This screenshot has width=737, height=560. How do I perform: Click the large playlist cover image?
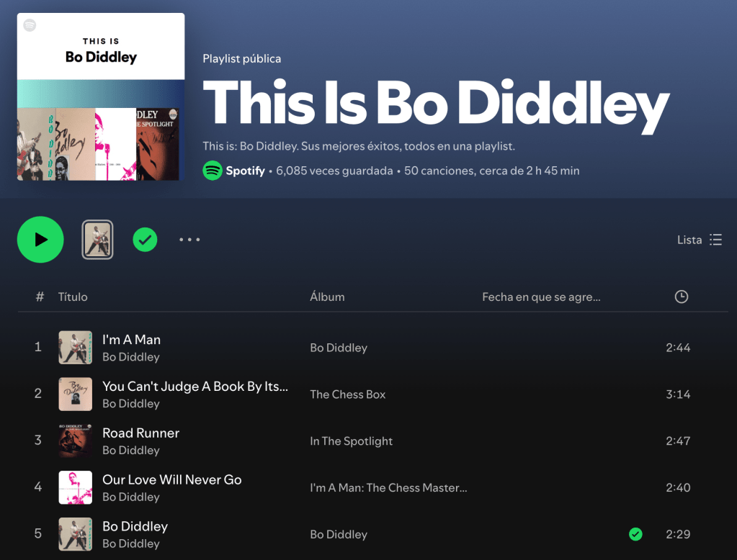pyautogui.click(x=101, y=96)
